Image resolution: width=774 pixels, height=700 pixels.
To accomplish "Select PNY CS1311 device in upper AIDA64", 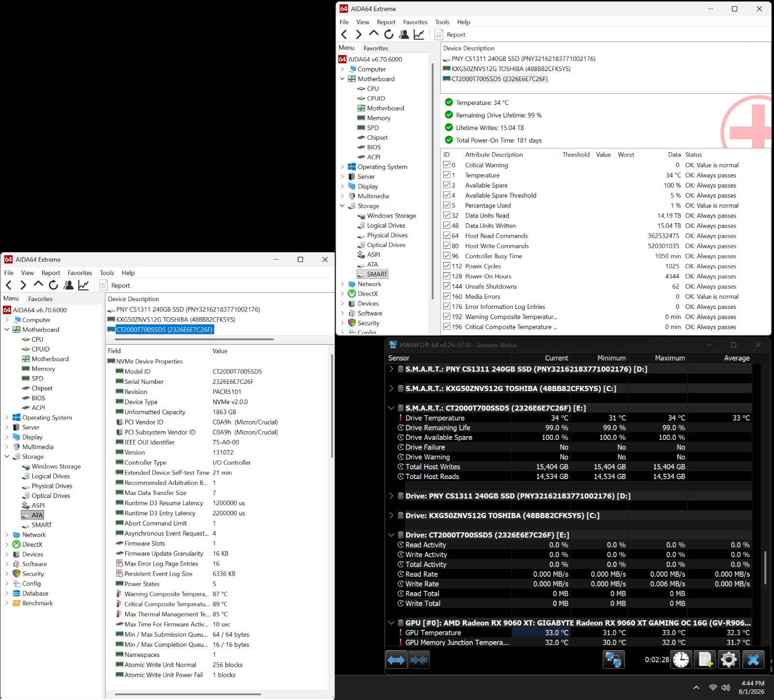I will point(519,58).
